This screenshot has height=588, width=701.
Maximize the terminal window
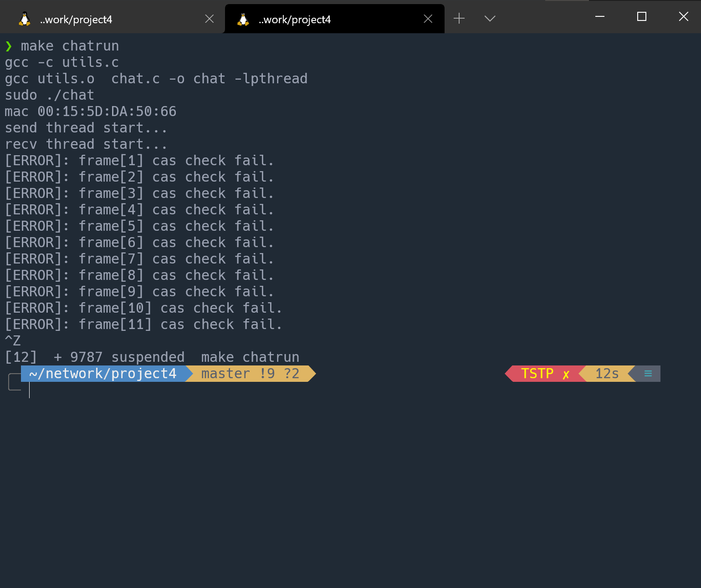(x=642, y=16)
